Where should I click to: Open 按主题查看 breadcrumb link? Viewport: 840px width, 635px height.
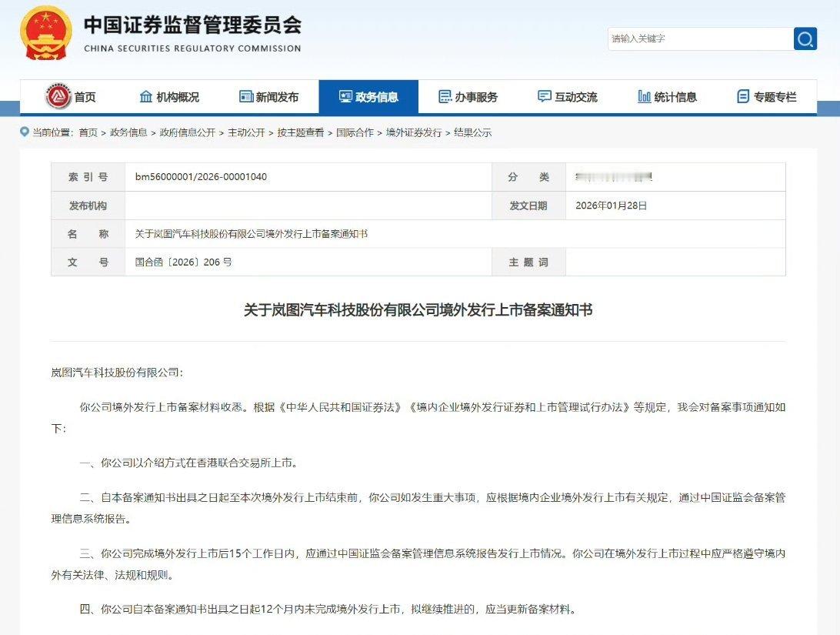click(301, 132)
